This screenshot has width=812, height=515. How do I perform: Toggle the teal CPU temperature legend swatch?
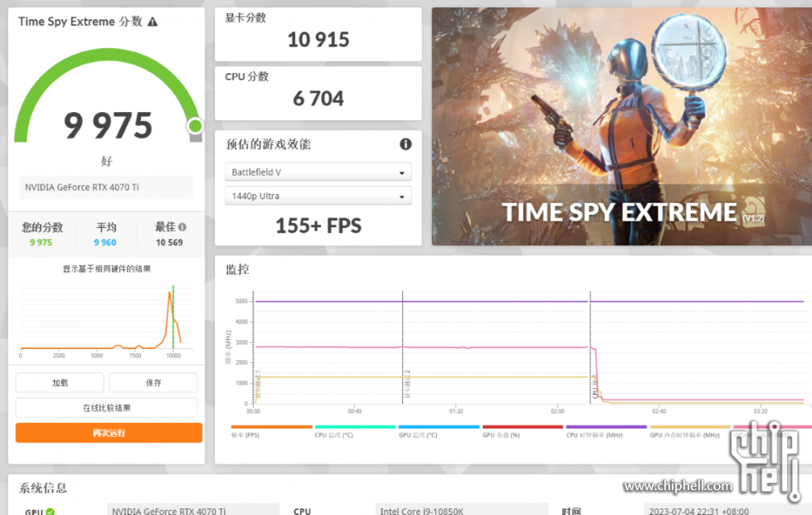(x=355, y=427)
